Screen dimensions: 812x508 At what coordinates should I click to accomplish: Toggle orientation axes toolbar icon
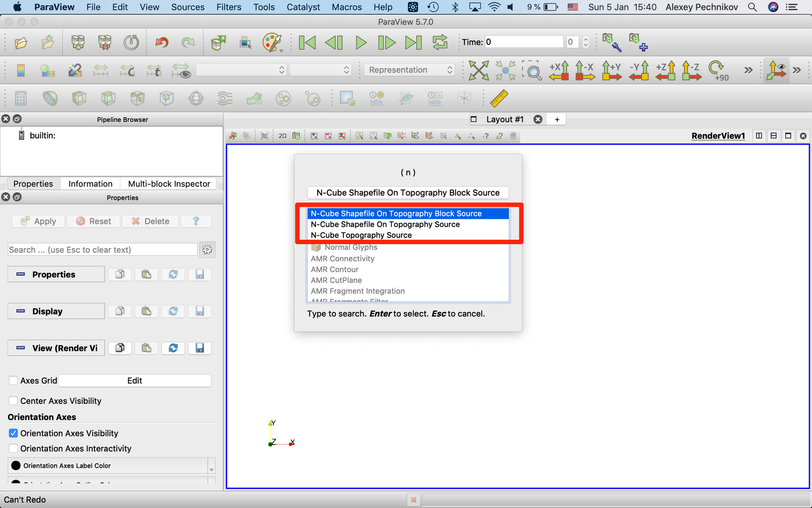tap(776, 70)
